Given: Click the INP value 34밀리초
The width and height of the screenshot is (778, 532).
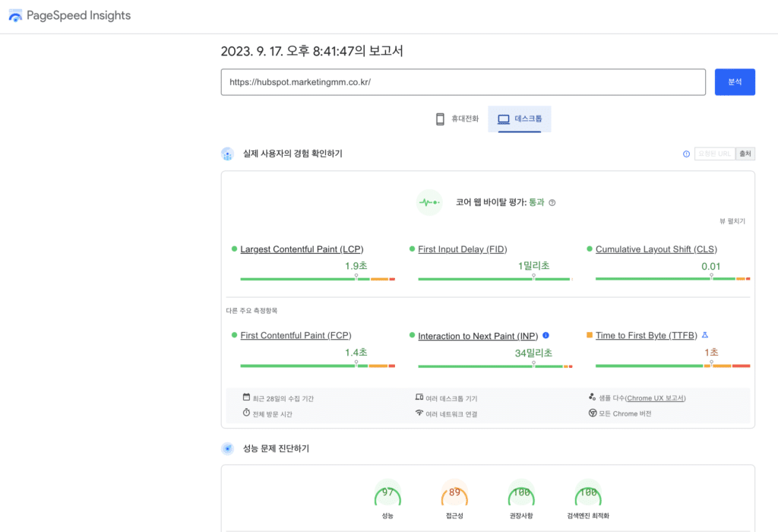Looking at the screenshot, I should click(534, 353).
